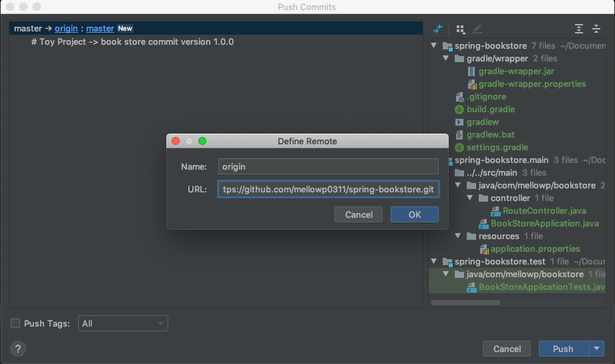Viewport: 615px width, 364px height.
Task: Click the show diff with local icon
Action: [x=438, y=29]
